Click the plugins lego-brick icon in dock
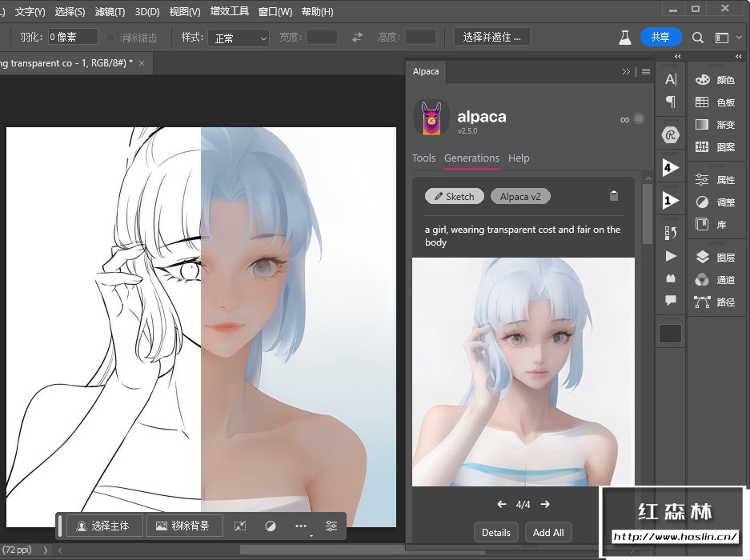 coord(671,278)
